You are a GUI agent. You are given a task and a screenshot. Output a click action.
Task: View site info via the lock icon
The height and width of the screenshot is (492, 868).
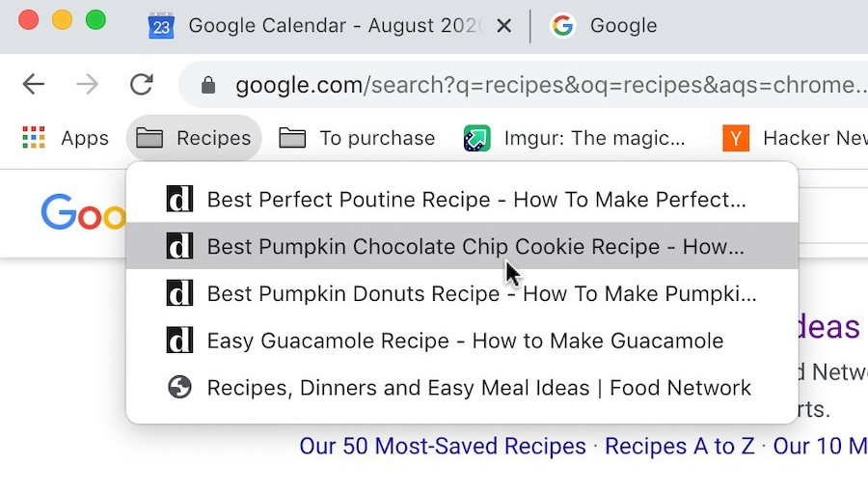[x=208, y=85]
